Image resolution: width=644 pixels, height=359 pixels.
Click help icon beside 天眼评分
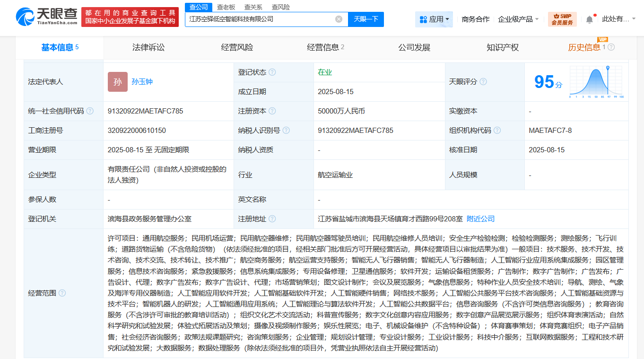[x=483, y=82]
